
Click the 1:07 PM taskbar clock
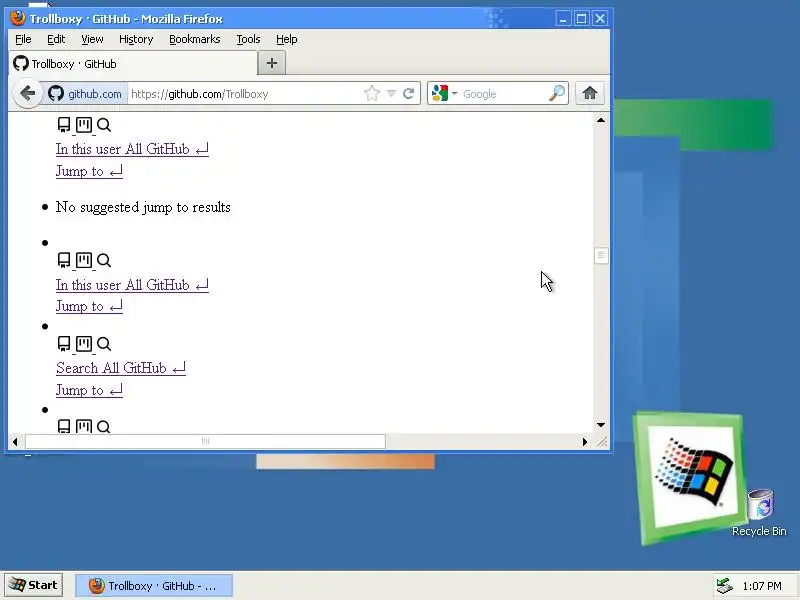762,586
